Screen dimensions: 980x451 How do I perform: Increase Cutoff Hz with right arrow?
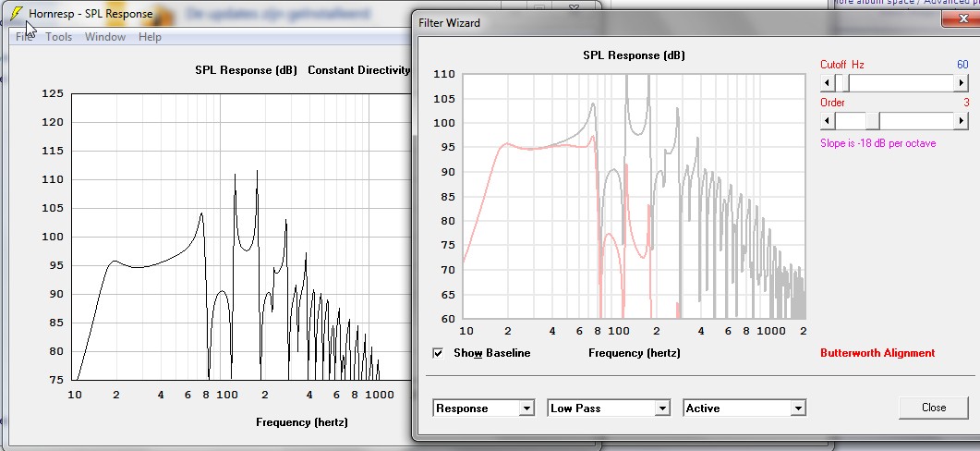(962, 82)
